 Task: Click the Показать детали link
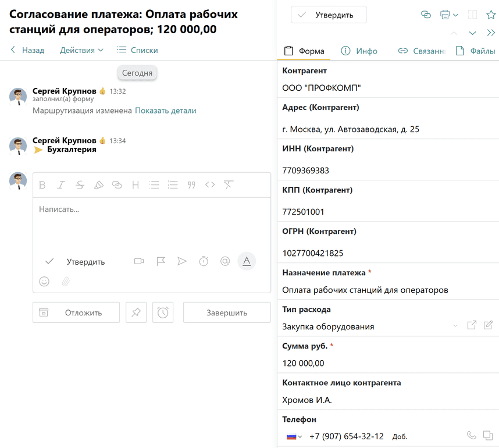point(166,111)
